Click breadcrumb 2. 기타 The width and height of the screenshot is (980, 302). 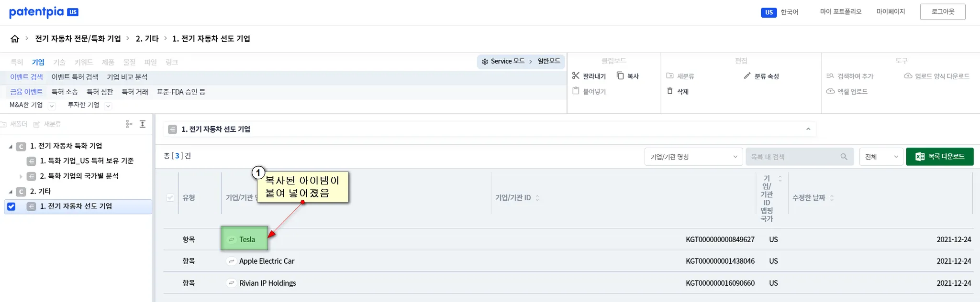tap(147, 39)
